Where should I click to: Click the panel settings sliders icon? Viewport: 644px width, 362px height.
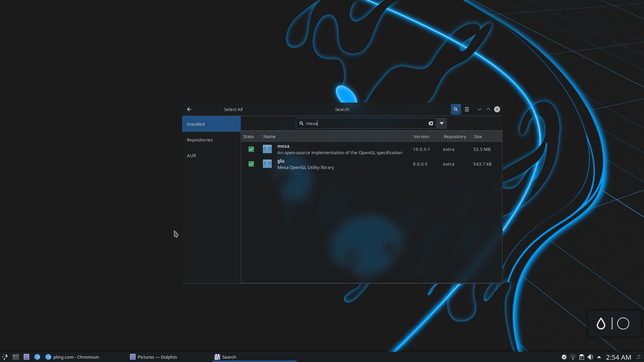pos(639,357)
